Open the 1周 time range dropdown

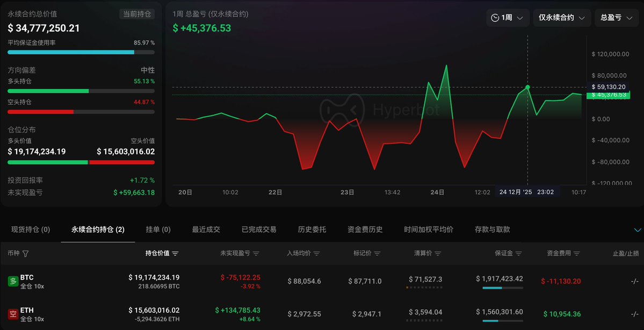pyautogui.click(x=508, y=18)
